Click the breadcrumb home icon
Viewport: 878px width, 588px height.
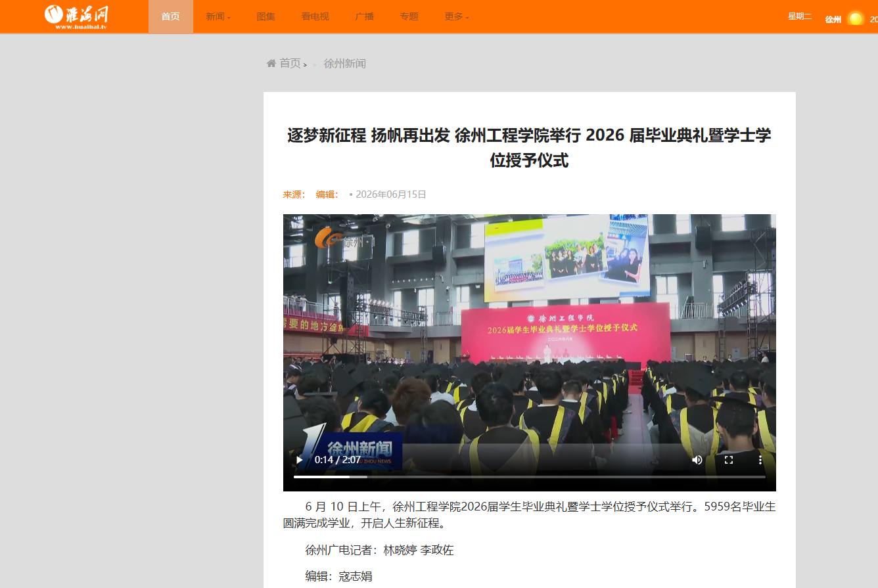(x=271, y=63)
